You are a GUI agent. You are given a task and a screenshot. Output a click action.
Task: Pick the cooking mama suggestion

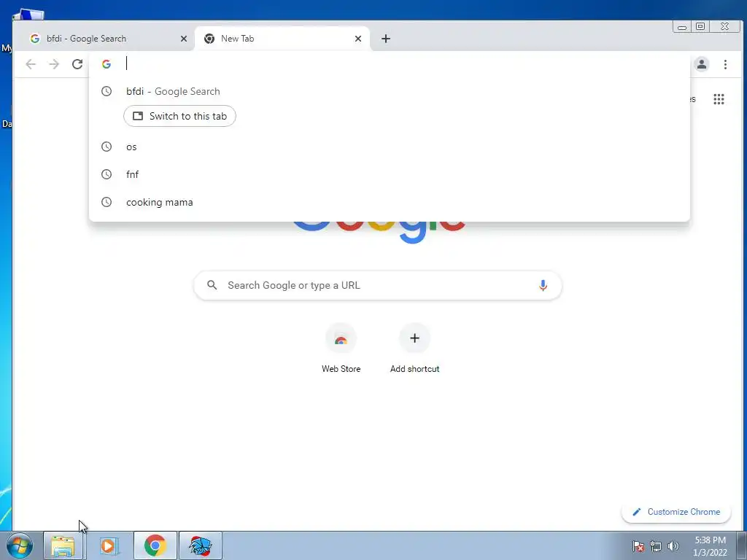390,202
